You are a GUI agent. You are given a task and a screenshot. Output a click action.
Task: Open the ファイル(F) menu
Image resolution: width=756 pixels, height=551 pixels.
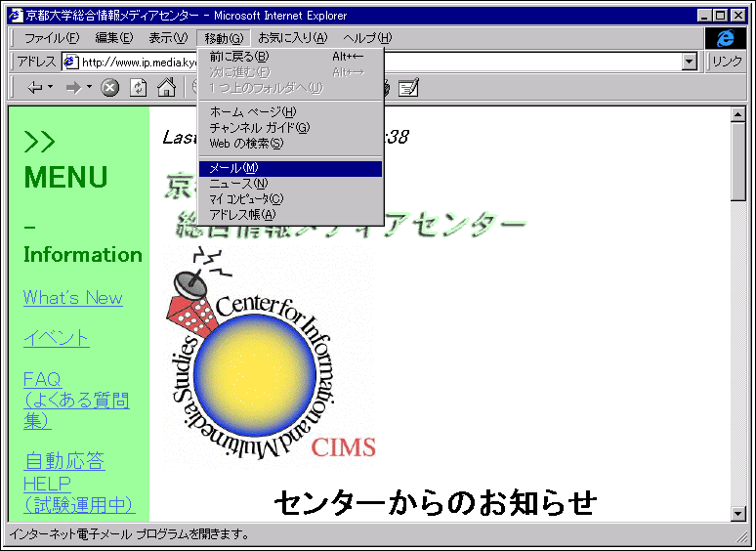tap(52, 38)
